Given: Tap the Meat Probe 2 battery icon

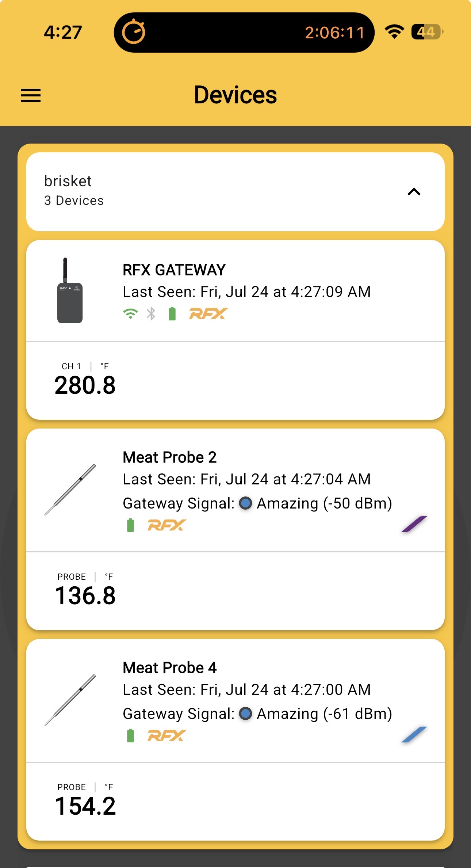Looking at the screenshot, I should (130, 525).
